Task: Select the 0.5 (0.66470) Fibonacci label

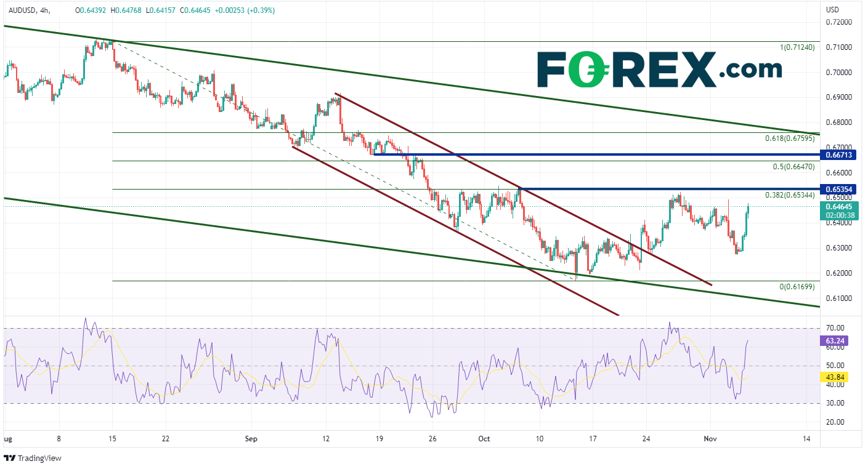Action: click(x=793, y=167)
